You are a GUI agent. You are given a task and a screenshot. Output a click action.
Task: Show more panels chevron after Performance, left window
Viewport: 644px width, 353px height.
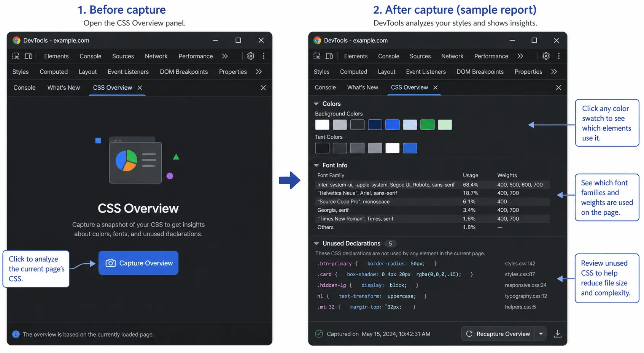tap(225, 56)
